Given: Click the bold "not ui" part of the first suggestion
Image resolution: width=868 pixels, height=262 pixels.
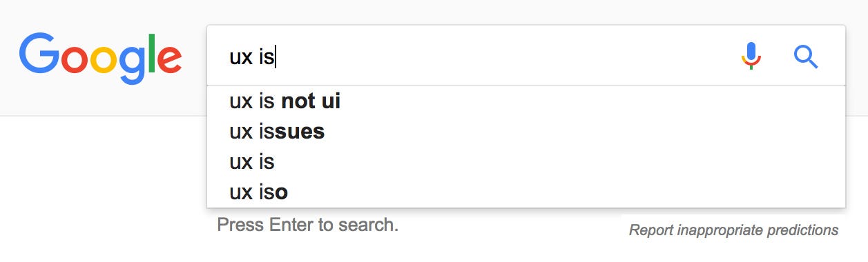Looking at the screenshot, I should click(311, 101).
